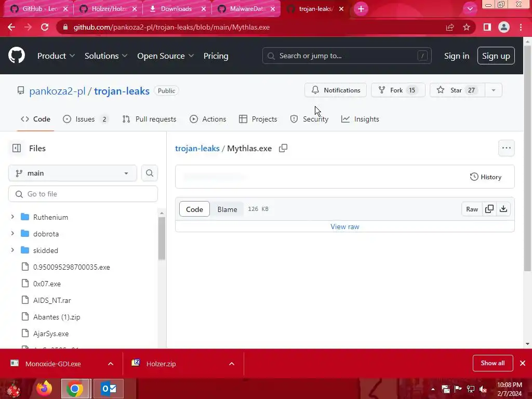
Task: Open the Open Source dropdown
Action: coord(166,56)
